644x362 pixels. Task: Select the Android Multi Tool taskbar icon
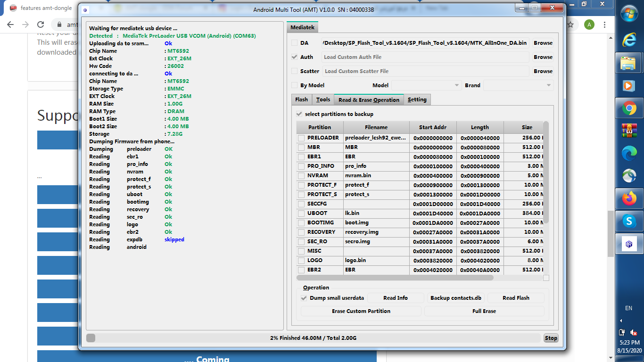[629, 244]
